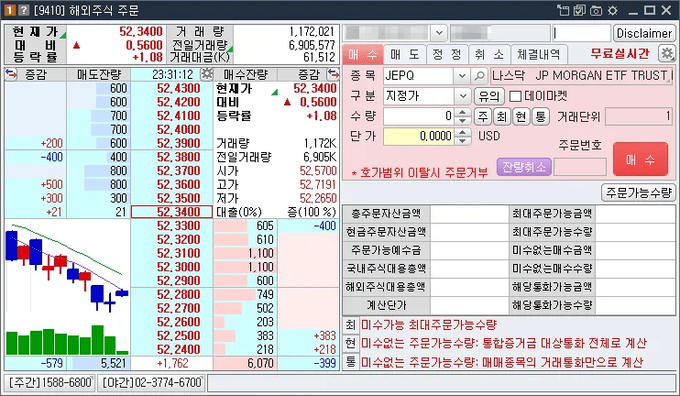Click the [주간]1588-6800 status entry
Image resolution: width=680 pixels, height=396 pixels.
coord(51,383)
